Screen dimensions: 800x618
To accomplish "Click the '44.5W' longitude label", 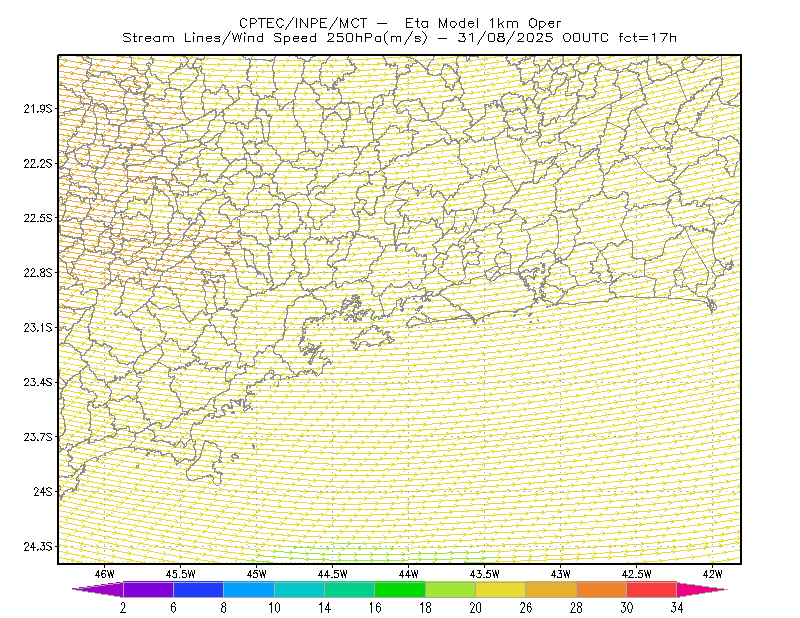I will click(333, 574).
